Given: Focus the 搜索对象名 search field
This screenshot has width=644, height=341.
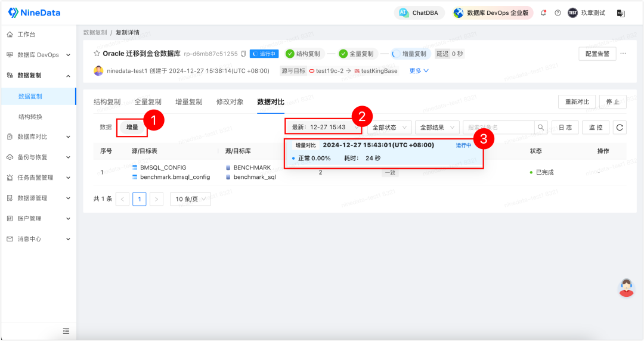Looking at the screenshot, I should click(499, 128).
